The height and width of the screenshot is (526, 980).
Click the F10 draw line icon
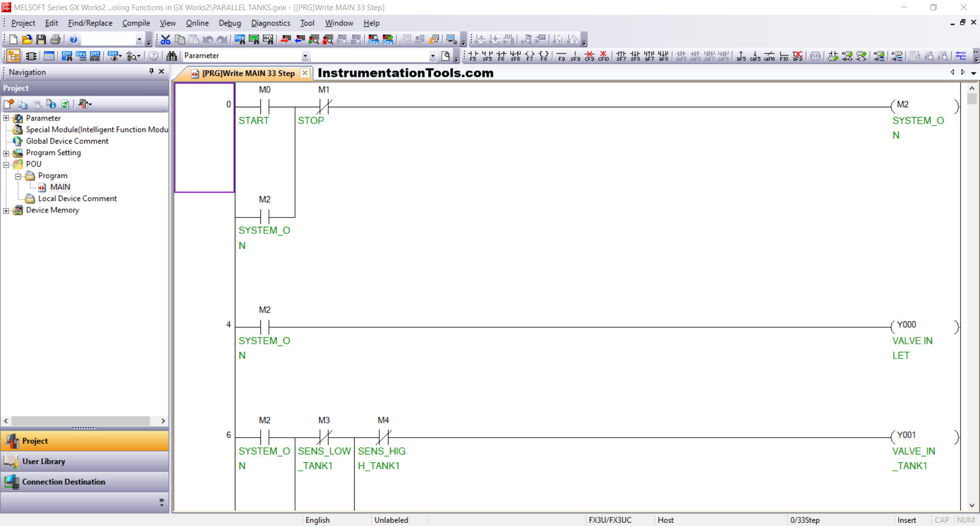(x=784, y=56)
